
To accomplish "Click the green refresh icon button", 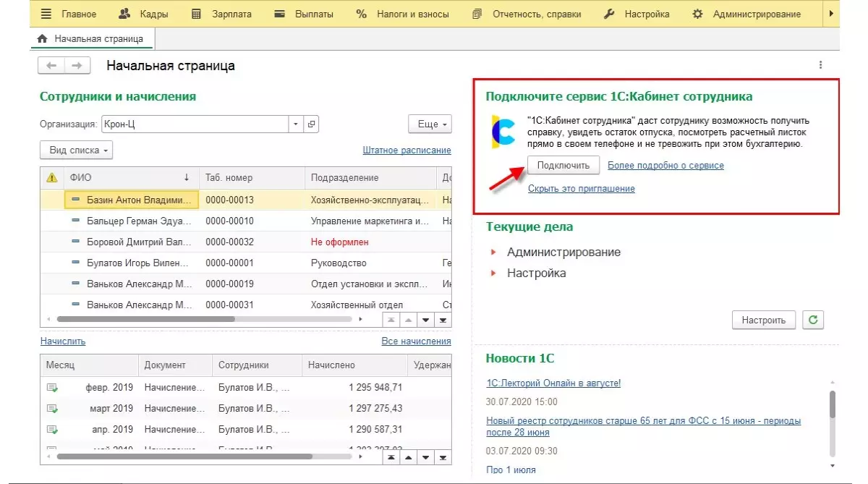I will pyautogui.click(x=814, y=320).
